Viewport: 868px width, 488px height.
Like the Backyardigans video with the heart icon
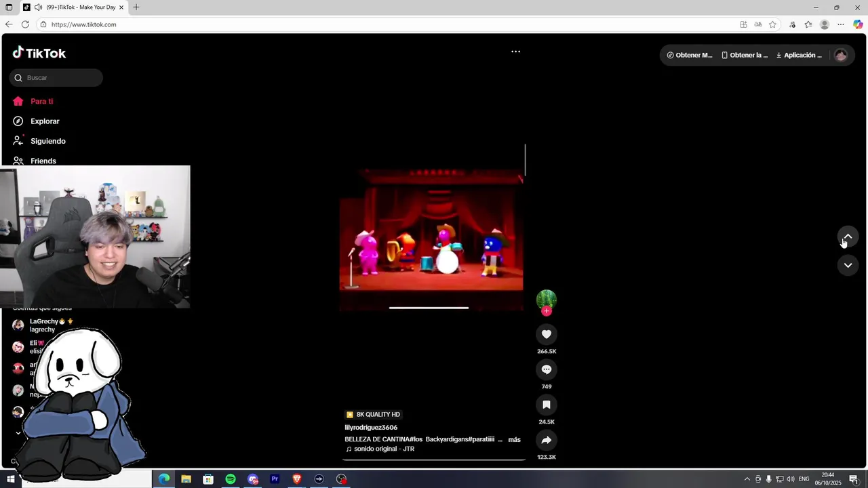[x=546, y=334]
